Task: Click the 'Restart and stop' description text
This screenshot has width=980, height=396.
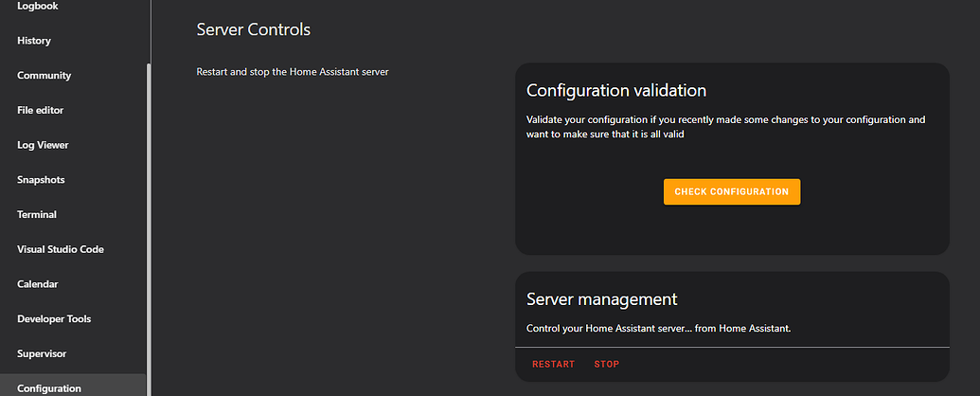Action: [293, 72]
